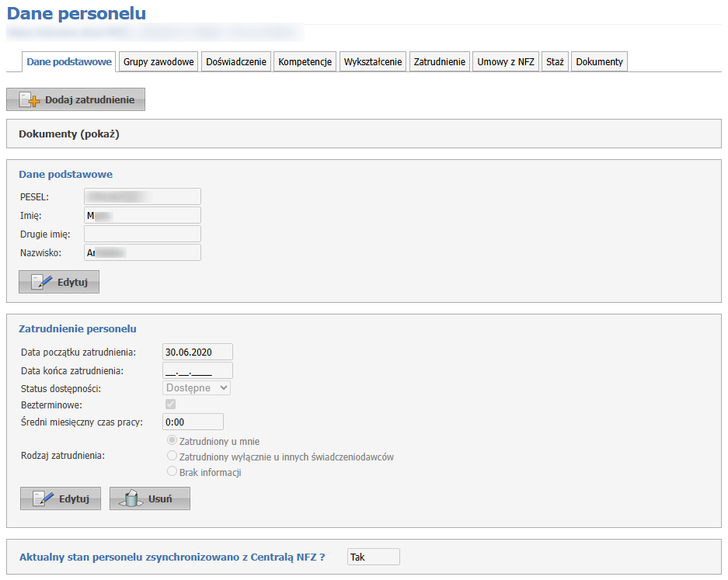This screenshot has height=580, width=728.
Task: Click the pencil icon in Zatrudnienie Edytuj button
Action: pyautogui.click(x=43, y=498)
